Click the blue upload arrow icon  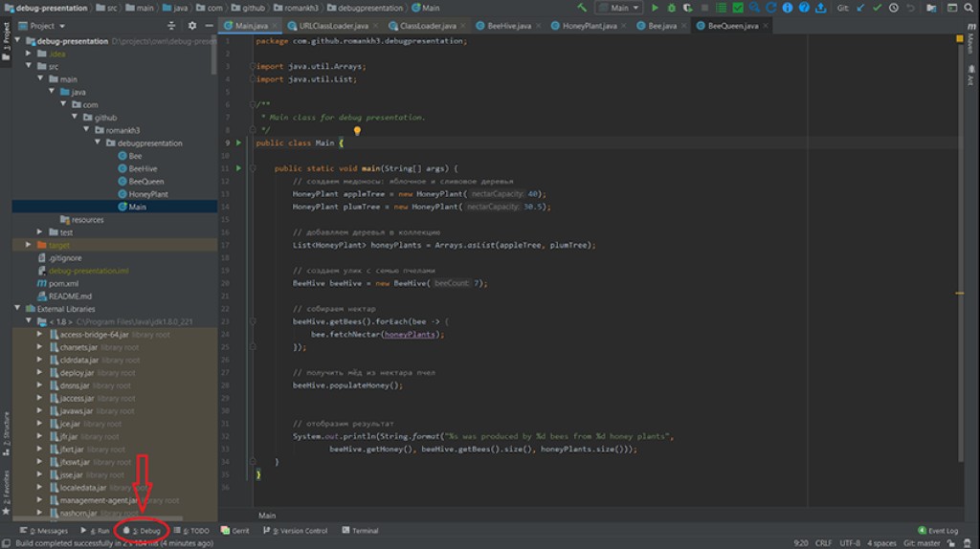(x=820, y=8)
